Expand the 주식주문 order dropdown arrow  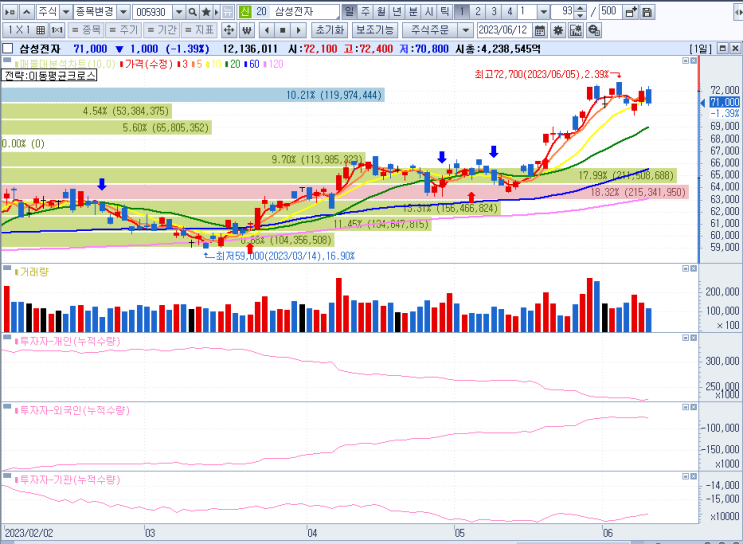coord(465,30)
